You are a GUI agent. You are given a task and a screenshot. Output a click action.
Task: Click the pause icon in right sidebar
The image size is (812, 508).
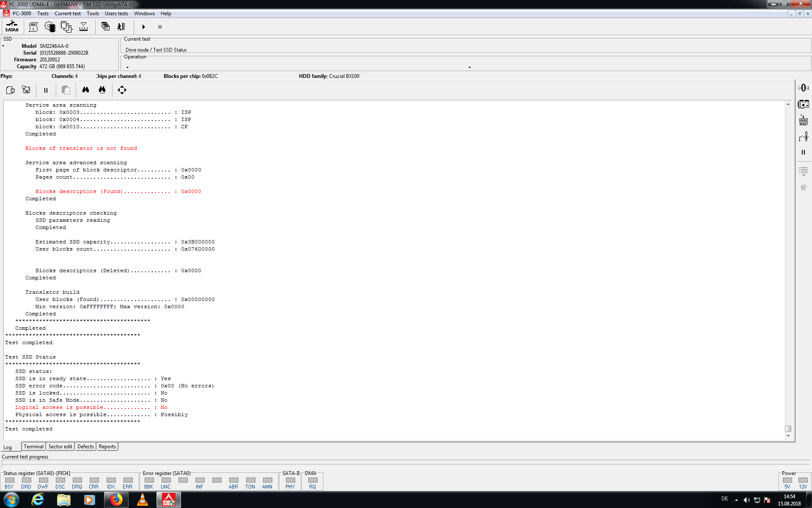[x=804, y=152]
